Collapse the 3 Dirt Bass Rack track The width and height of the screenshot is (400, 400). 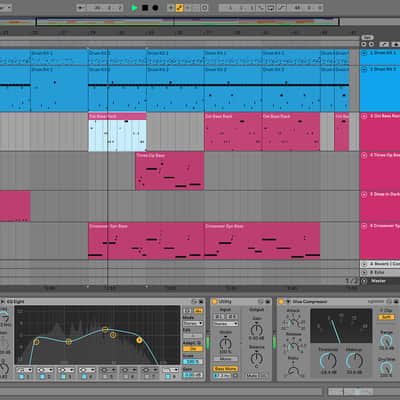(x=364, y=116)
